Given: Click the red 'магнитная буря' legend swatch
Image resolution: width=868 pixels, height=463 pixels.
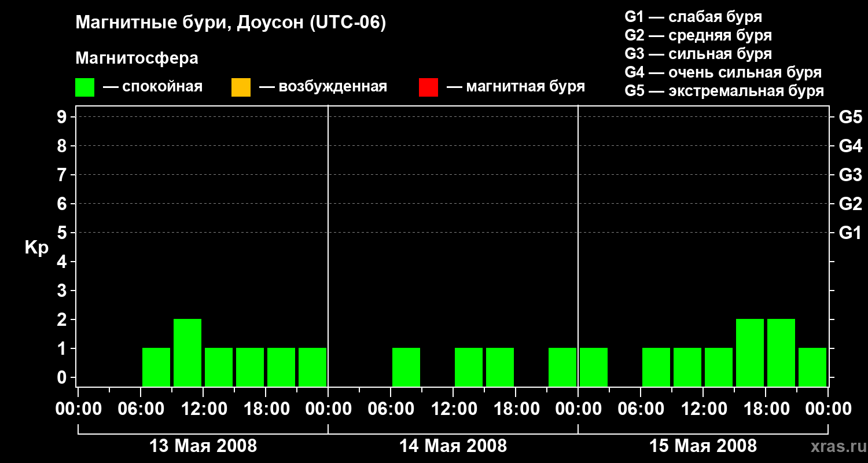Looking at the screenshot, I should 428,87.
